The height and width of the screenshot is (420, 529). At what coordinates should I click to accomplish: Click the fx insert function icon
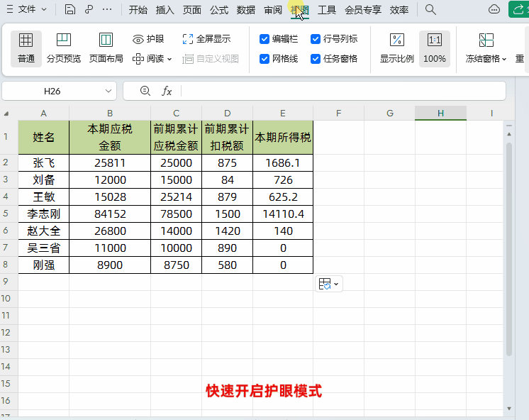click(x=167, y=91)
